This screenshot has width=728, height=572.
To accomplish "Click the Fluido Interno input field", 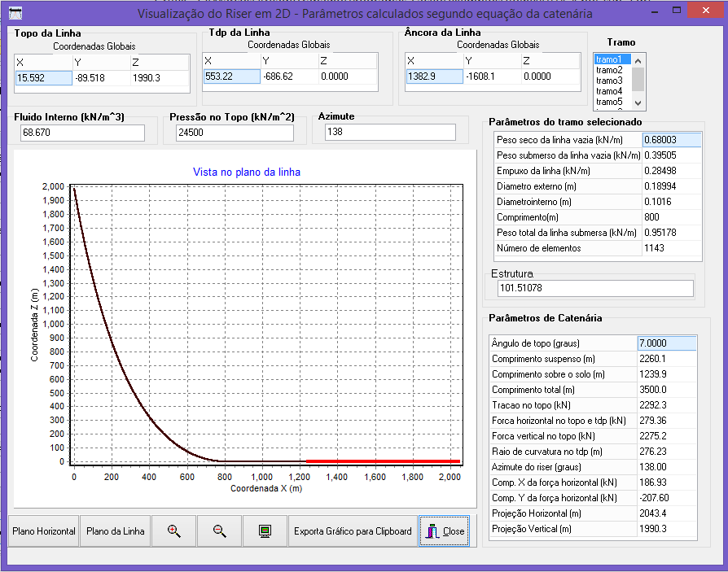I will (x=82, y=133).
